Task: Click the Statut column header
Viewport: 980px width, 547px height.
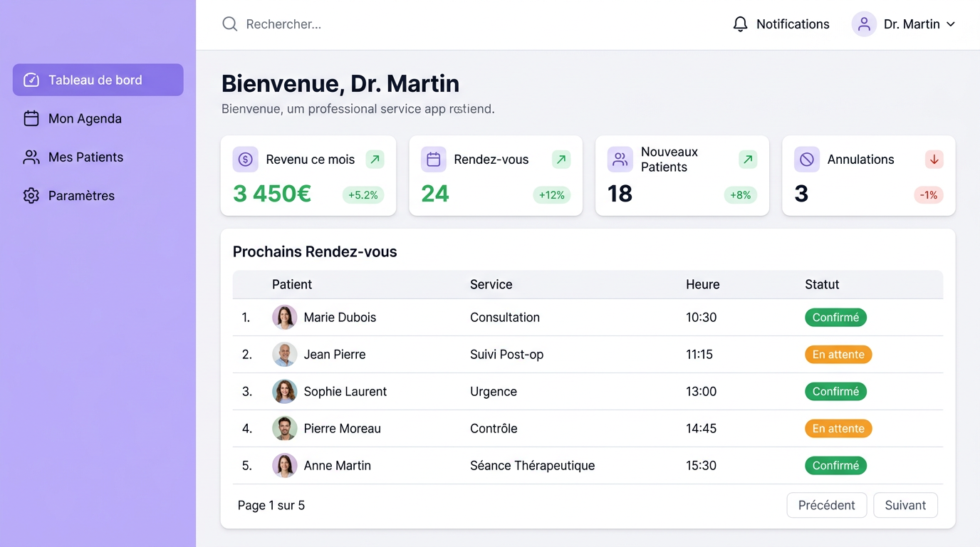Action: pyautogui.click(x=822, y=284)
